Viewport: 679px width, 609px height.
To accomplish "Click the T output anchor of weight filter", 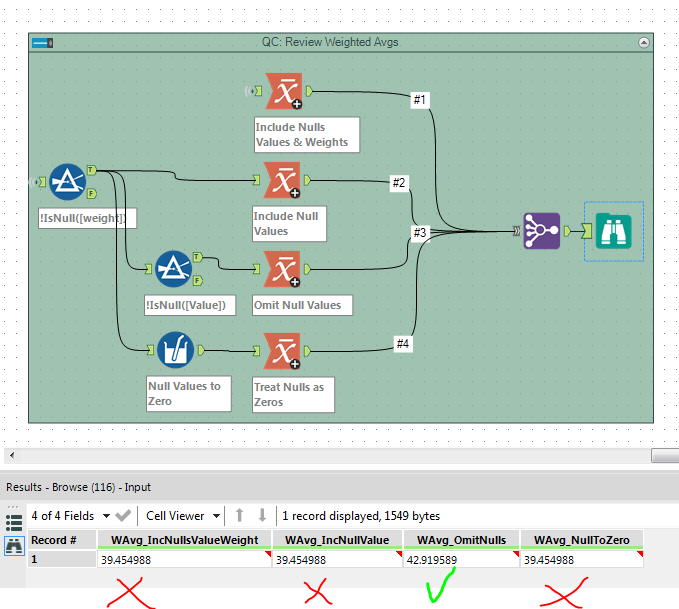I will point(91,170).
